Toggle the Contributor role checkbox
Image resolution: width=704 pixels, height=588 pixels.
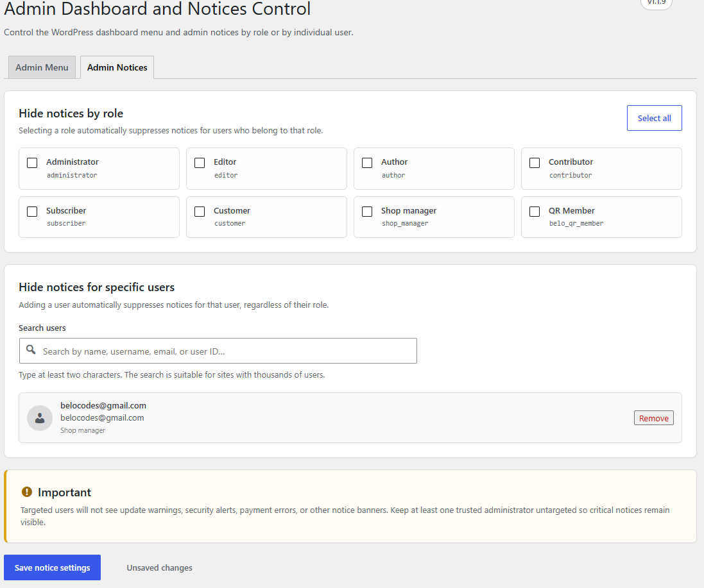point(535,163)
